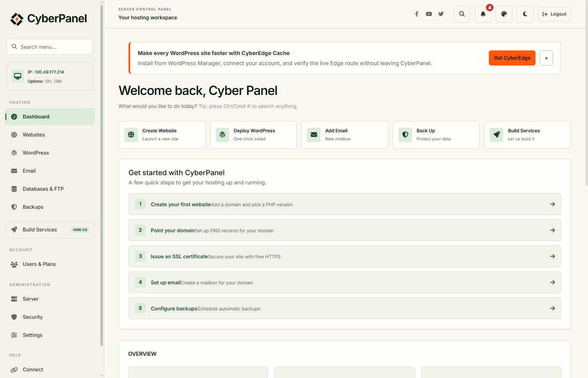Open Websites in the sidebar
The image size is (588, 378).
(x=50, y=135)
